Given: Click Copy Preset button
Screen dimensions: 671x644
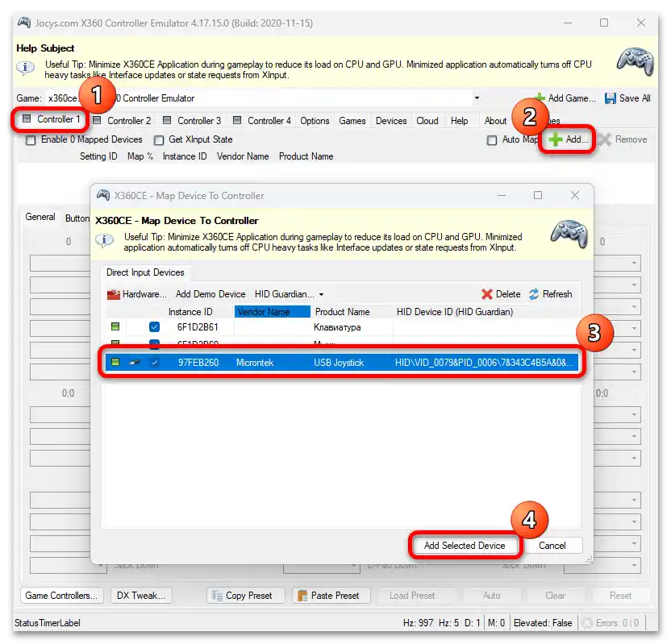Looking at the screenshot, I should (246, 596).
